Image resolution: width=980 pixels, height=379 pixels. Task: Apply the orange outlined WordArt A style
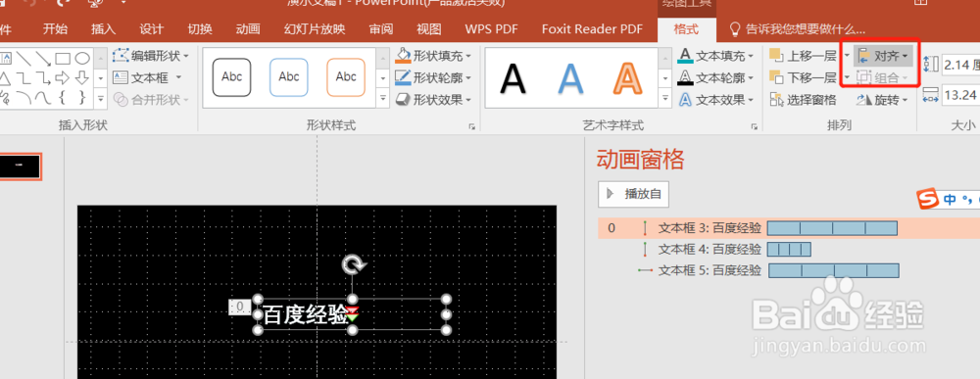(x=627, y=78)
